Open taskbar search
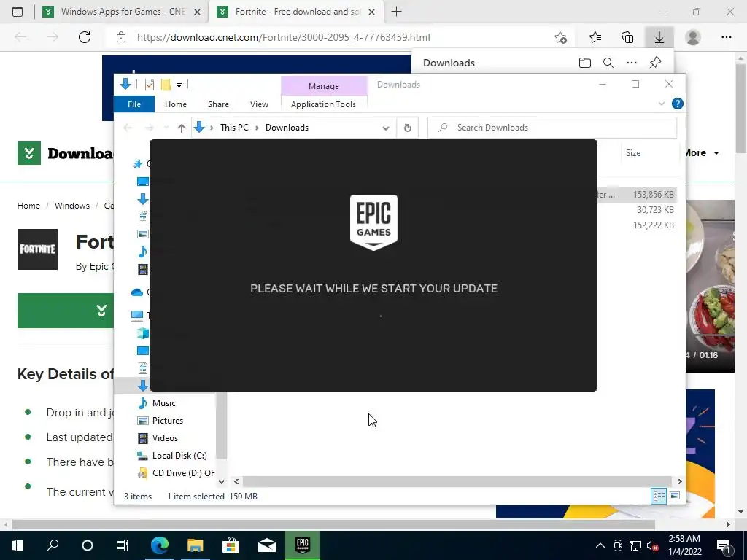The width and height of the screenshot is (747, 560). click(x=53, y=545)
